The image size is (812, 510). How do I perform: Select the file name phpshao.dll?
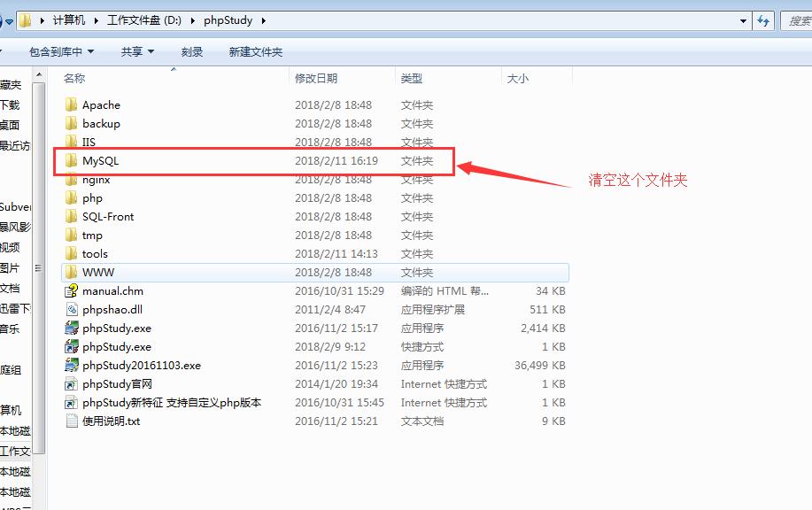[112, 310]
